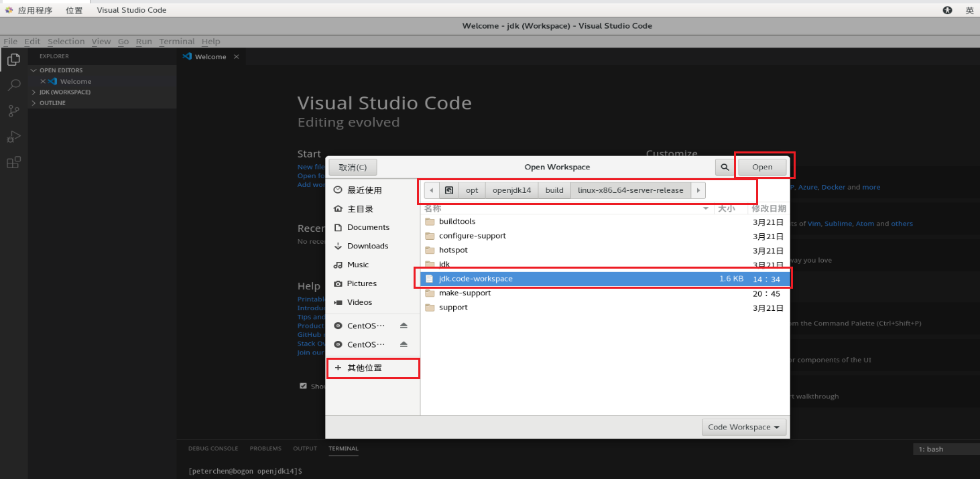Open the Extensions view
Viewport: 980px width, 479px height.
tap(13, 163)
